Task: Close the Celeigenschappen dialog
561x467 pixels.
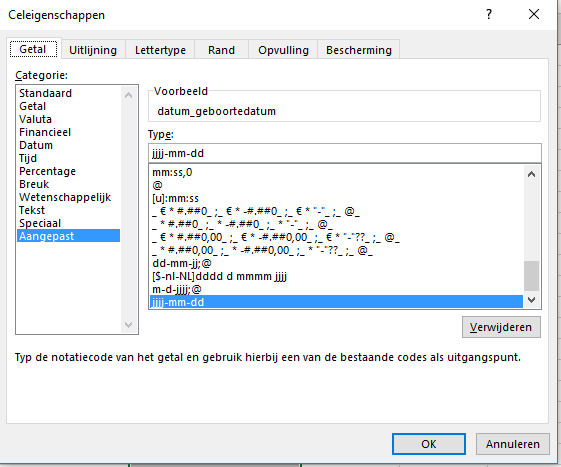Action: point(534,14)
